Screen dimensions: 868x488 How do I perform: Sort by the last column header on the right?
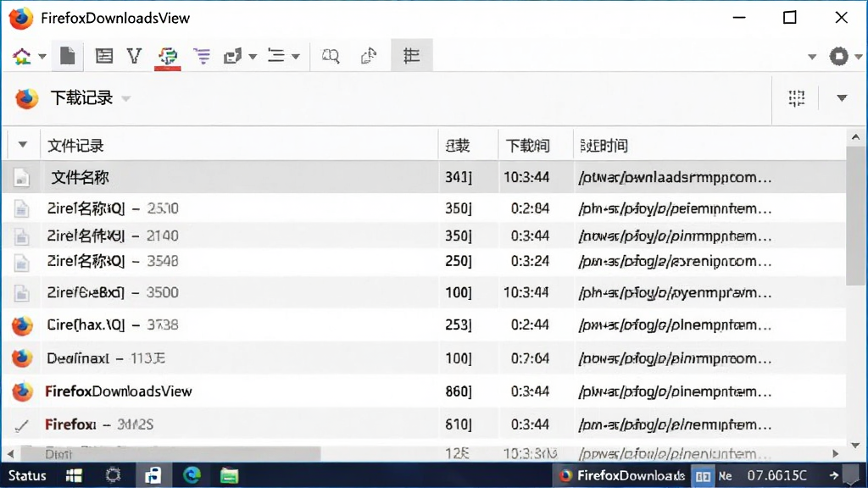coord(709,146)
